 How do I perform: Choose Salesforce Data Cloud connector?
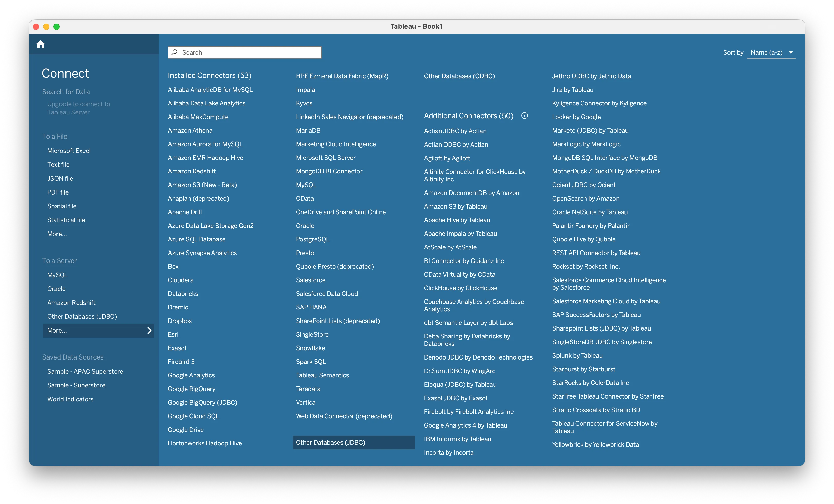pos(327,294)
